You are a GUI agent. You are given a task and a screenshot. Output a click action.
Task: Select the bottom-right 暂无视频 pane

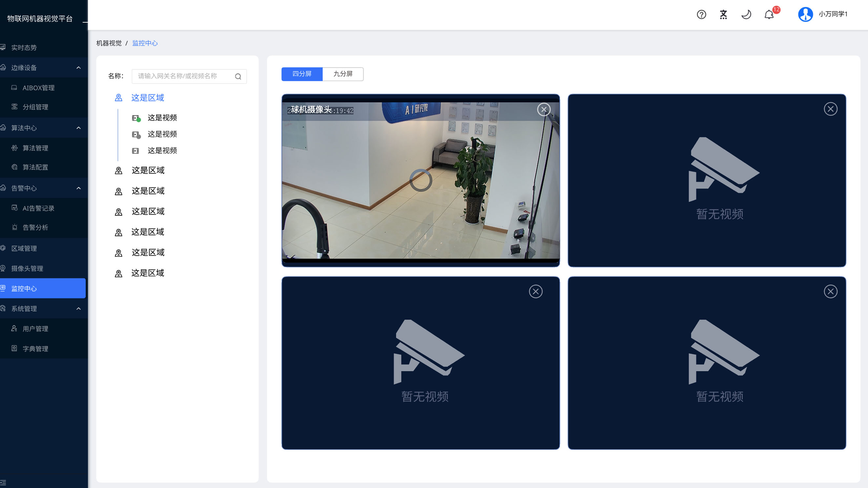click(707, 363)
